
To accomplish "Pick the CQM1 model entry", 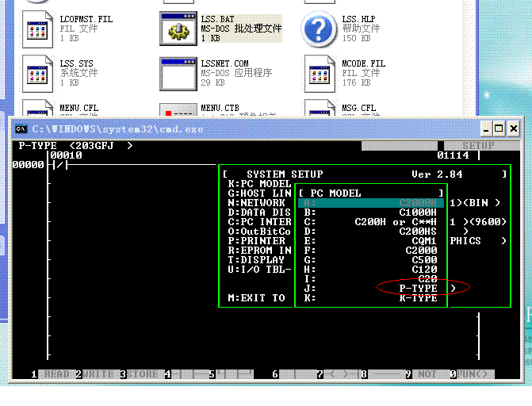I will (x=424, y=241).
